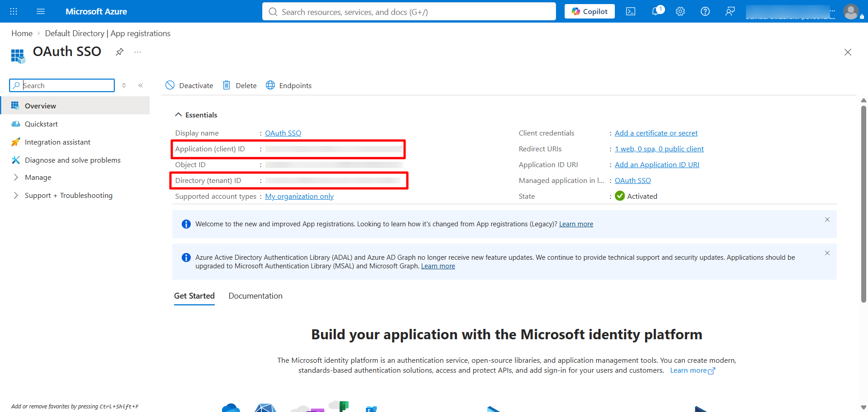Open the notifications bell
The image size is (868, 412).
656,11
